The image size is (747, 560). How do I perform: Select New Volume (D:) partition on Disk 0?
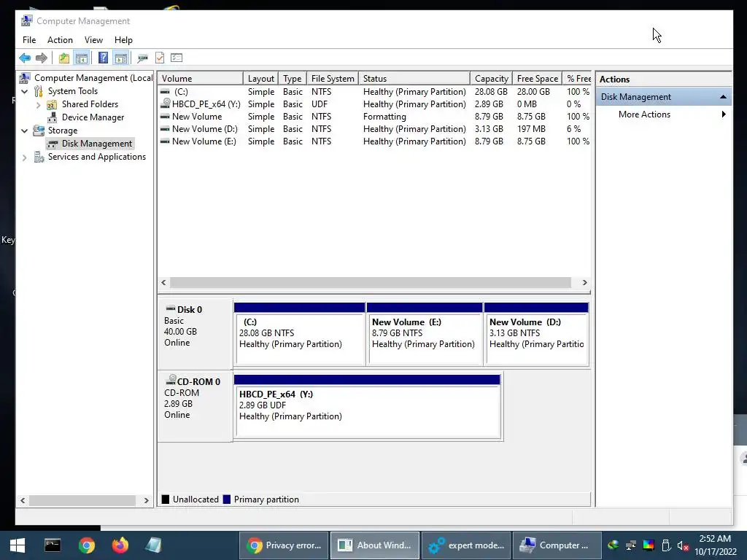(536, 334)
